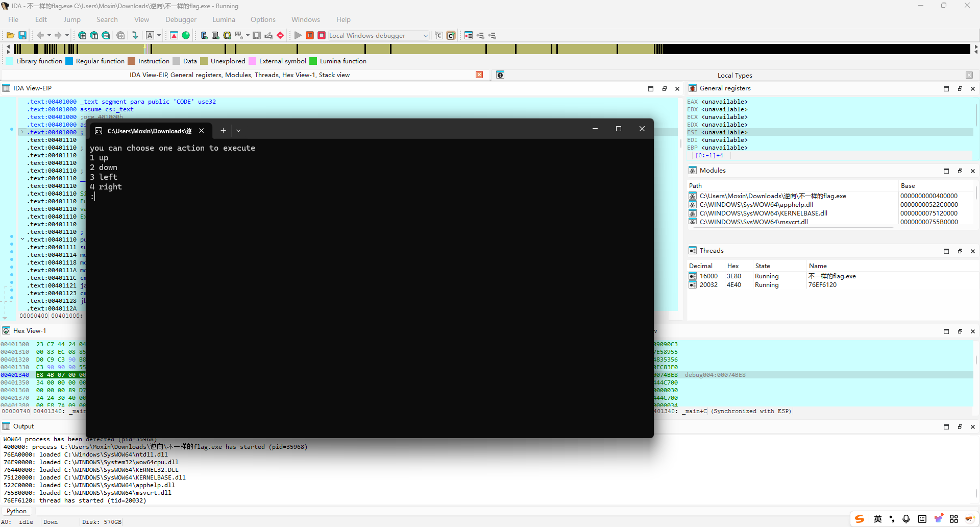Click the Python button in output bar
This screenshot has width=980, height=527.
point(16,511)
